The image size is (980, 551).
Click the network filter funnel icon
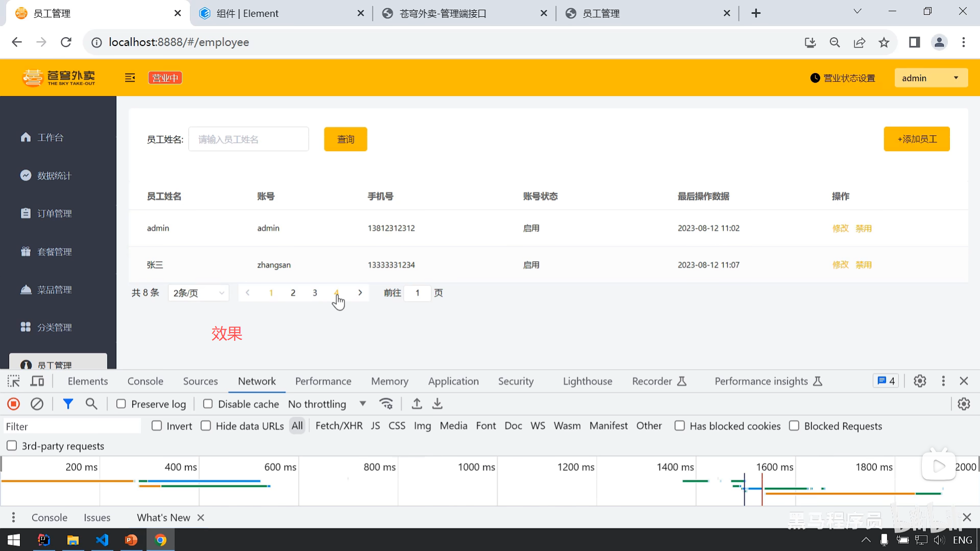68,404
